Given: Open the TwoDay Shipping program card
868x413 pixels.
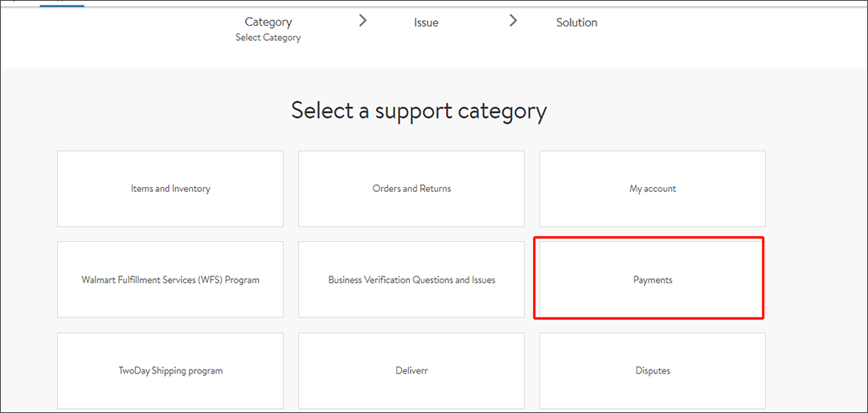Looking at the screenshot, I should [x=170, y=370].
